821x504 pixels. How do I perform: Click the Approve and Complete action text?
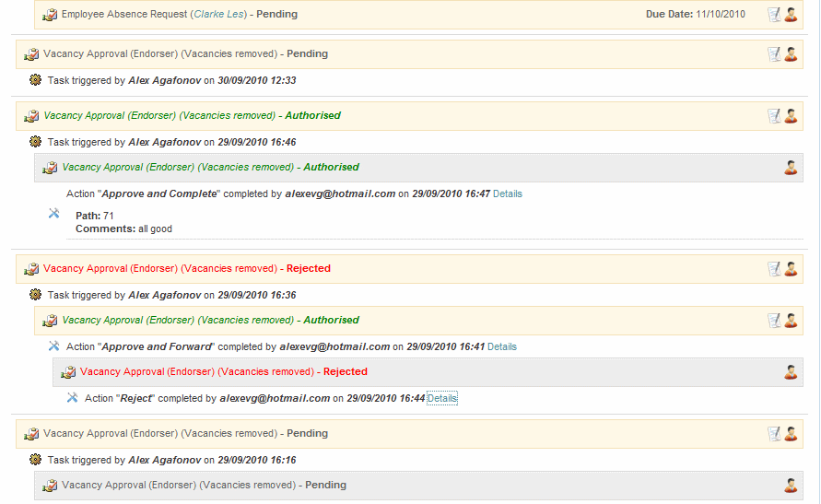coord(159,193)
